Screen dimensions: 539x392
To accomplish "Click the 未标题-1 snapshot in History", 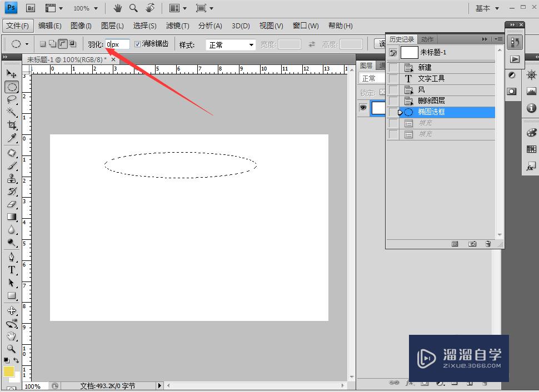I will click(x=441, y=53).
